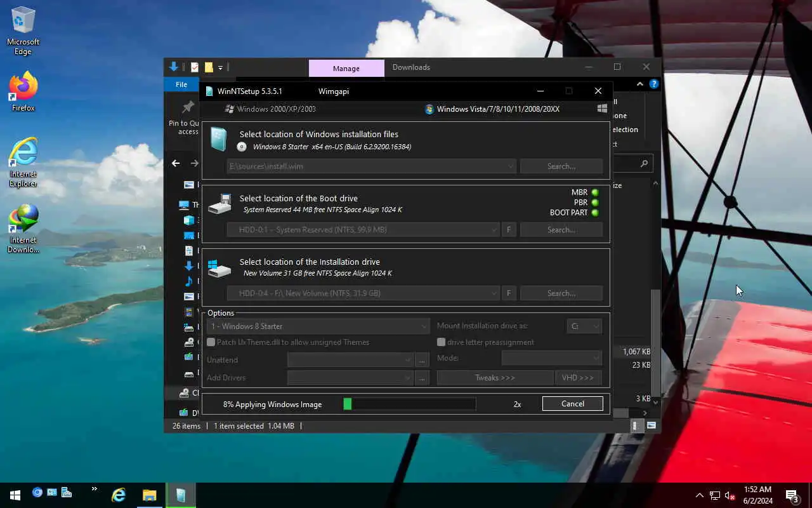This screenshot has height=508, width=812.
Task: Click the Internet Explorer taskbar icon
Action: pos(119,495)
